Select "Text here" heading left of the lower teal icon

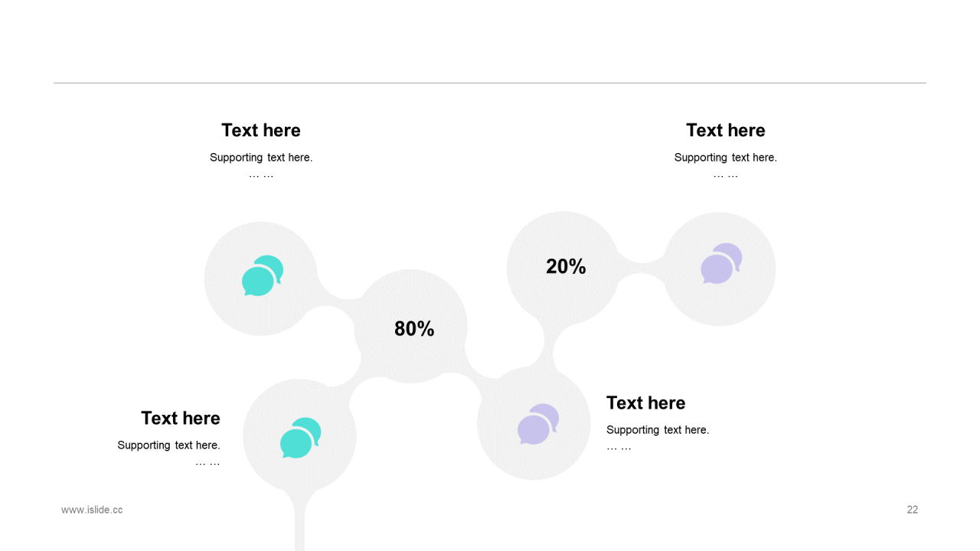tap(181, 418)
